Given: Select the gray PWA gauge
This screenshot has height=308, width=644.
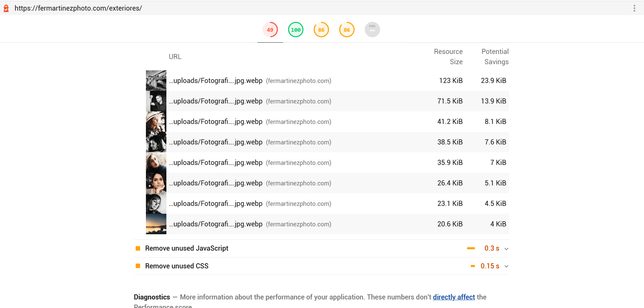Looking at the screenshot, I should point(372,30).
